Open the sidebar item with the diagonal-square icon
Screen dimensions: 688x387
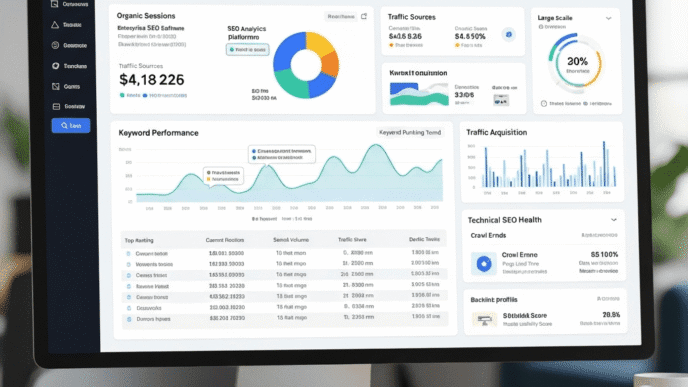coord(66,86)
